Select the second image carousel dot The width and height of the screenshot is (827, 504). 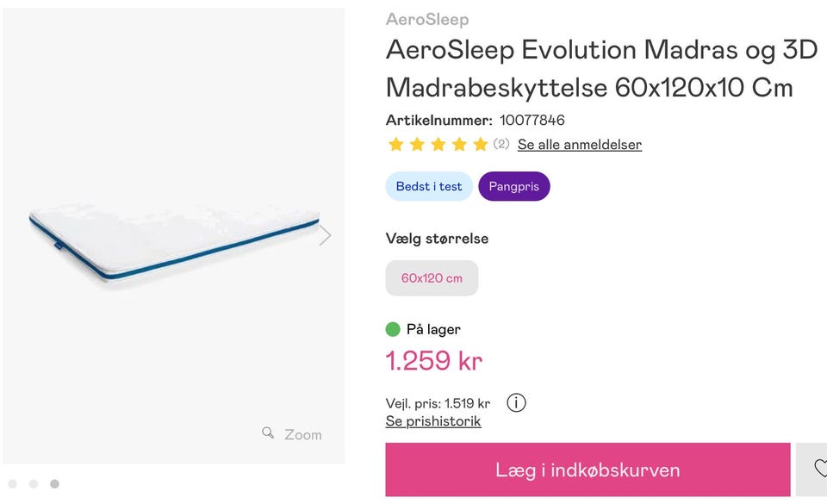pyautogui.click(x=34, y=484)
